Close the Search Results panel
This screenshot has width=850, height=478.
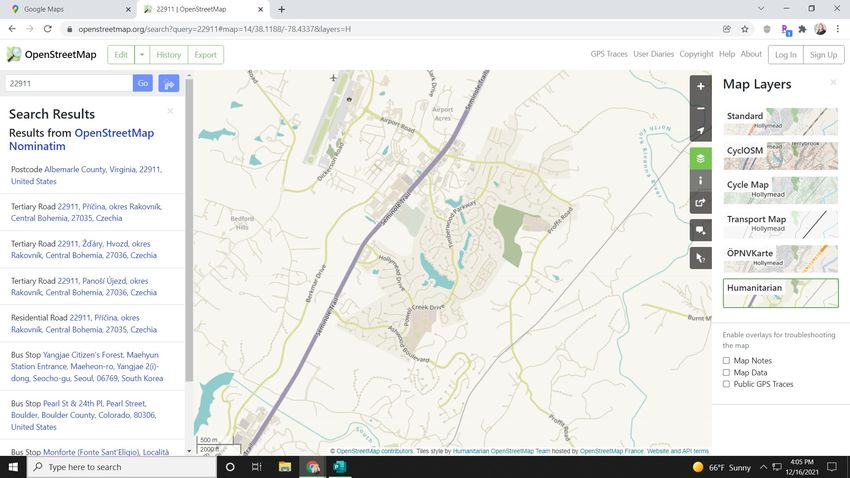coord(170,111)
